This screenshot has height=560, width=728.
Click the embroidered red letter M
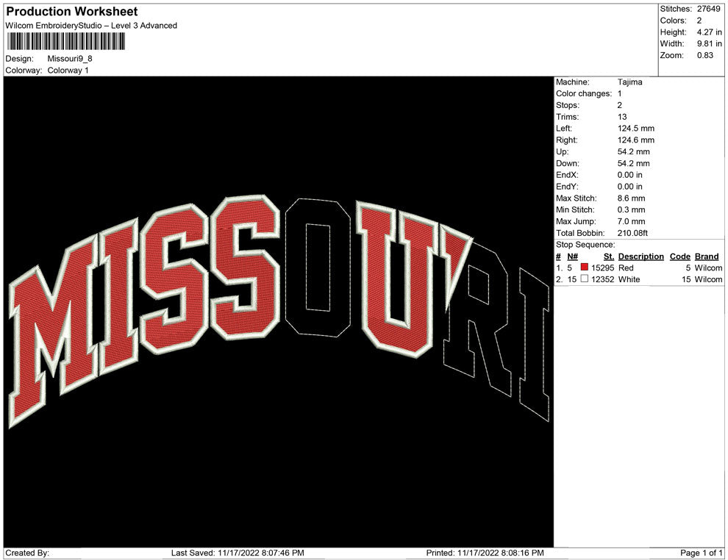(54, 330)
